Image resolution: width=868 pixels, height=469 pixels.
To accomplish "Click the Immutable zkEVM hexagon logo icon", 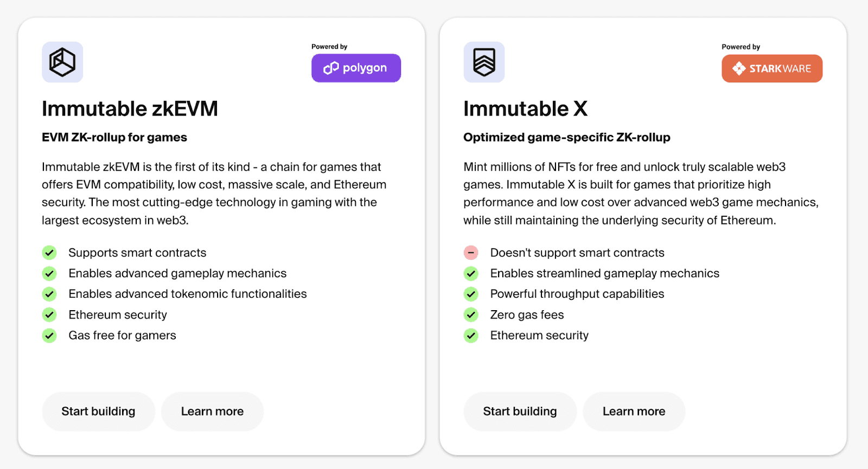I will 62,62.
